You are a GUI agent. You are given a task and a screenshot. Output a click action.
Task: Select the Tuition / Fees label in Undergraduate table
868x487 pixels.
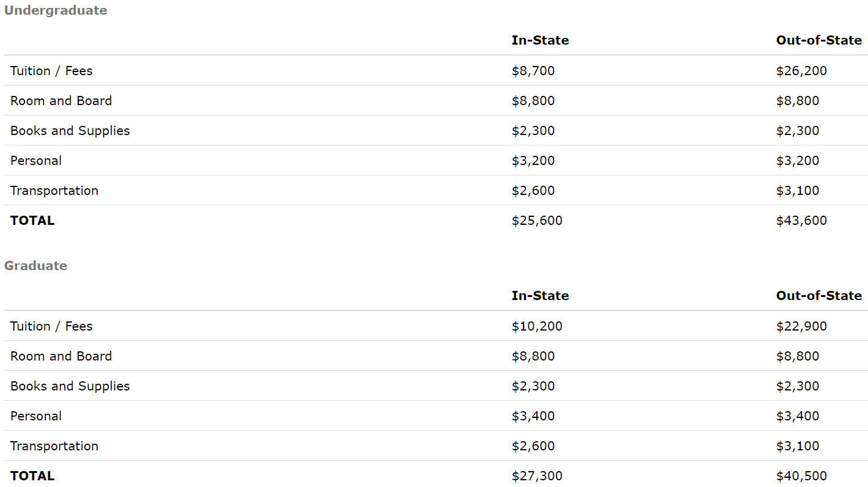pyautogui.click(x=51, y=71)
